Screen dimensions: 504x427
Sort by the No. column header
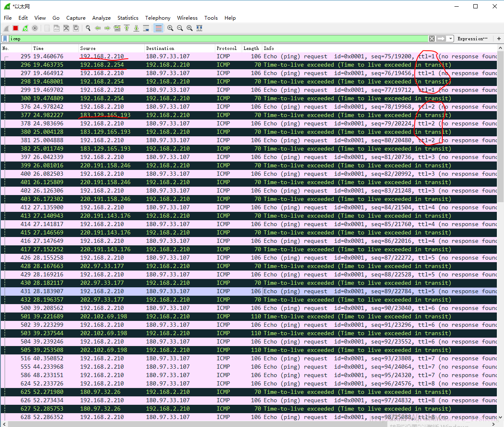(16, 48)
